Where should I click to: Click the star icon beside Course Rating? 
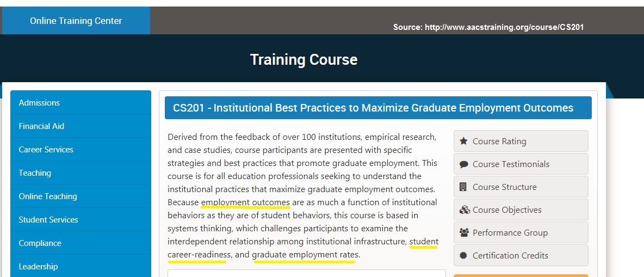(x=464, y=141)
